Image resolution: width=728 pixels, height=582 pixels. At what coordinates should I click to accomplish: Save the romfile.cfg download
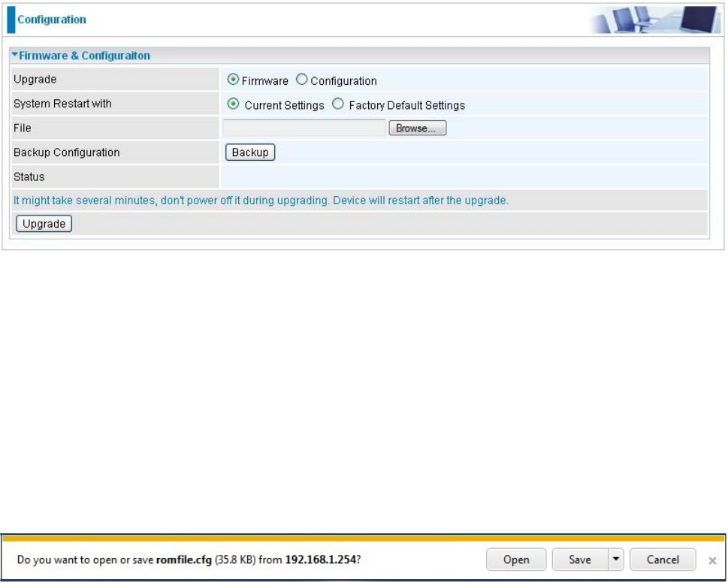pyautogui.click(x=580, y=559)
